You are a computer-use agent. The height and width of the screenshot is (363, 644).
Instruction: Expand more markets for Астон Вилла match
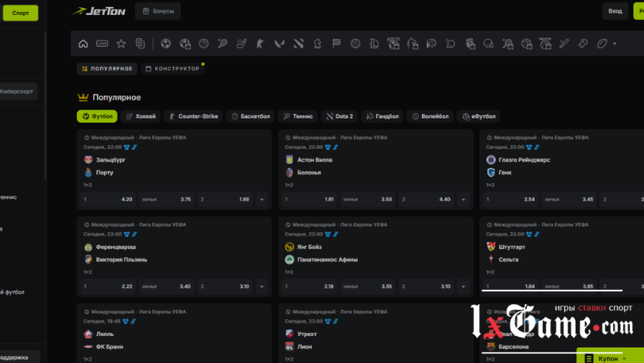(x=463, y=199)
